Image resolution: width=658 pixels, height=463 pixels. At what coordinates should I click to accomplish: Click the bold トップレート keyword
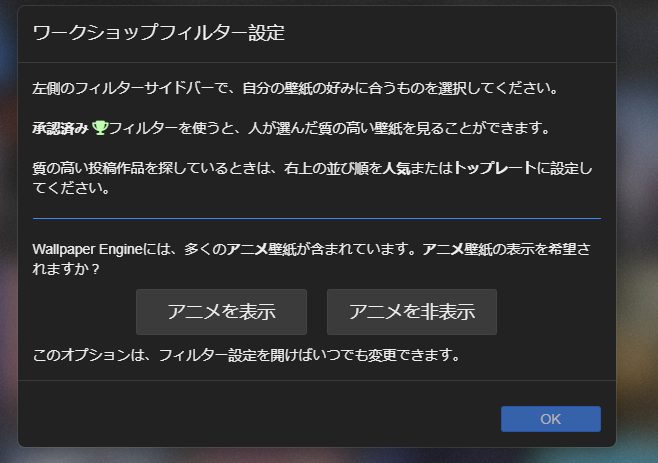tap(495, 168)
